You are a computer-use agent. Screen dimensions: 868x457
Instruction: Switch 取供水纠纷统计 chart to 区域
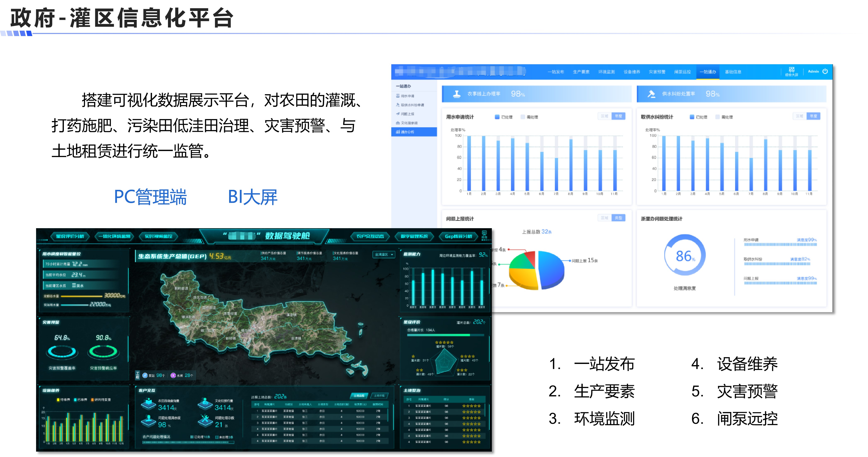tap(800, 116)
